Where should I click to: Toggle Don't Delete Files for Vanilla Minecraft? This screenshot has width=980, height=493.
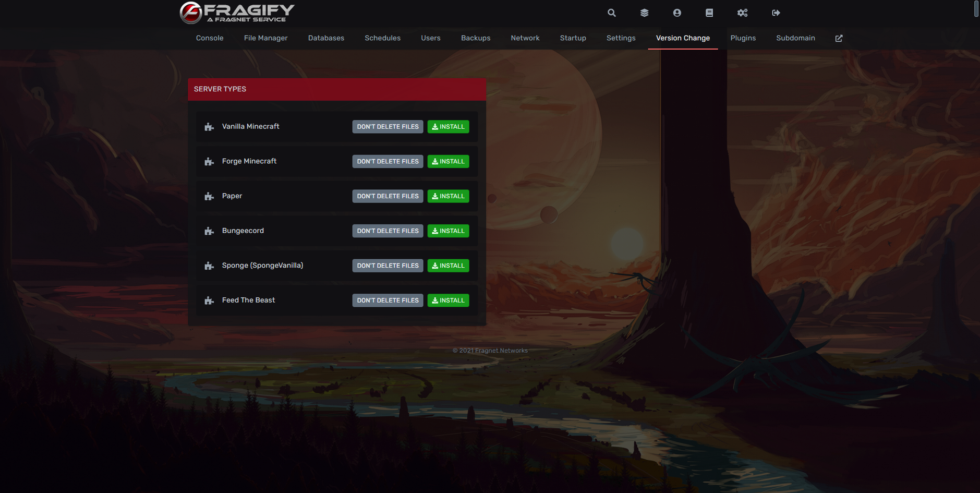(388, 127)
